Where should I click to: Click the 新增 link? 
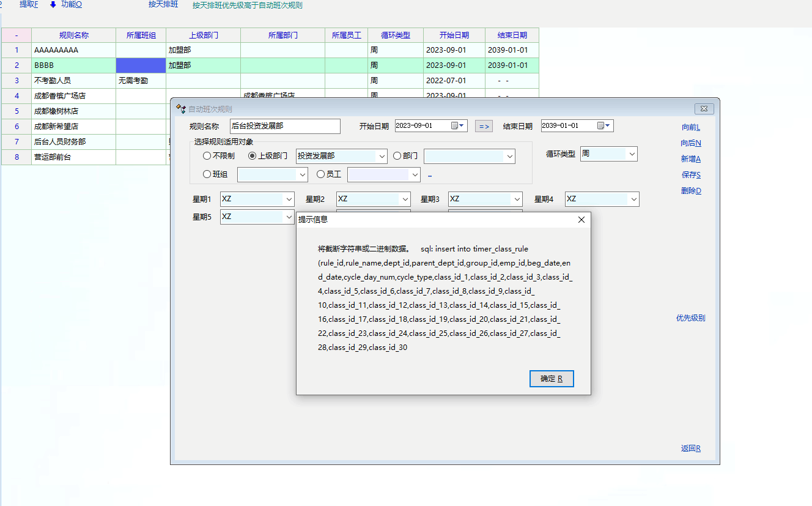point(691,159)
